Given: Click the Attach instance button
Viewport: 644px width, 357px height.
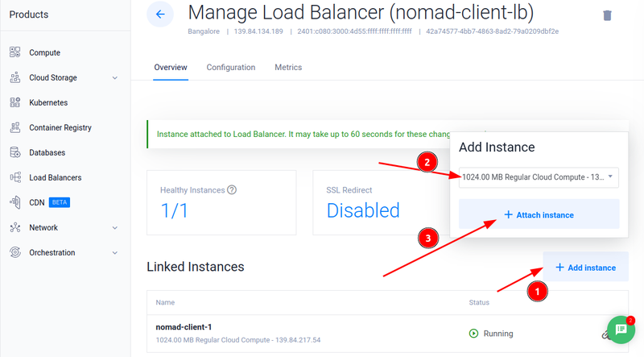Looking at the screenshot, I should [539, 214].
